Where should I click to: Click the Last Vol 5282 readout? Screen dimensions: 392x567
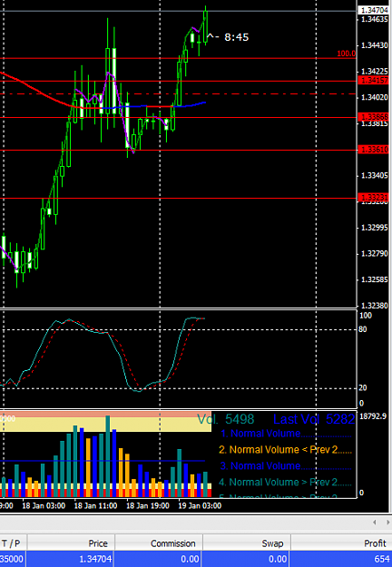[314, 419]
